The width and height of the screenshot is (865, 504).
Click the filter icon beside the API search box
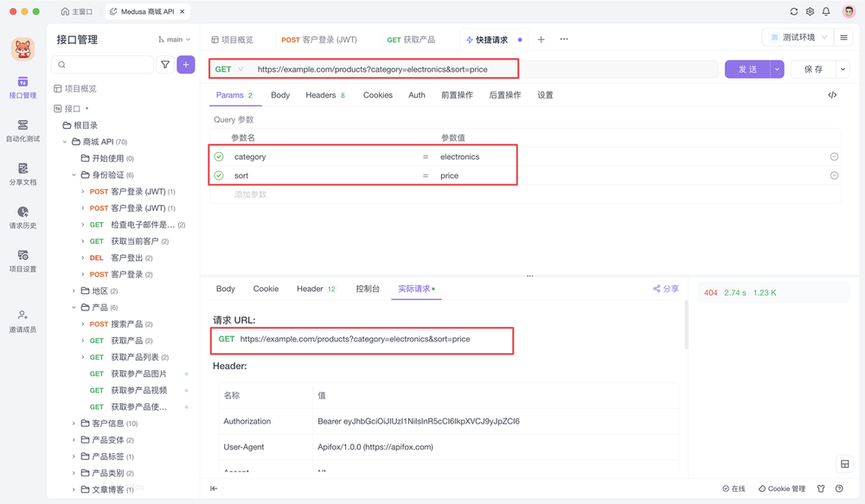(164, 65)
